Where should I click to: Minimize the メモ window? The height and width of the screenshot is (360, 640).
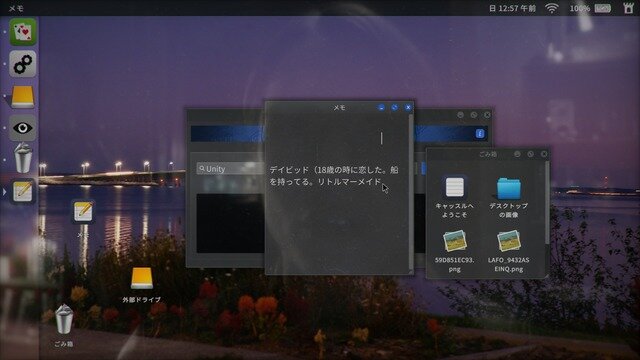[x=381, y=107]
